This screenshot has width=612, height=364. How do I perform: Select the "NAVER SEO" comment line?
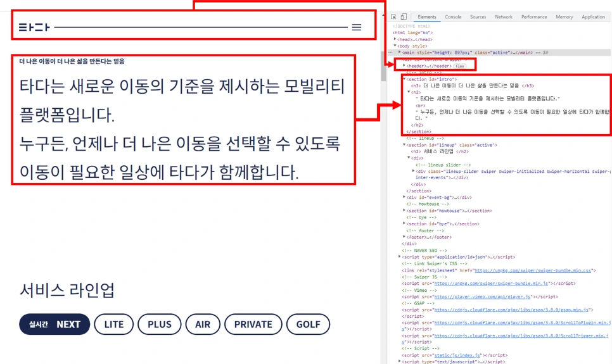424,251
